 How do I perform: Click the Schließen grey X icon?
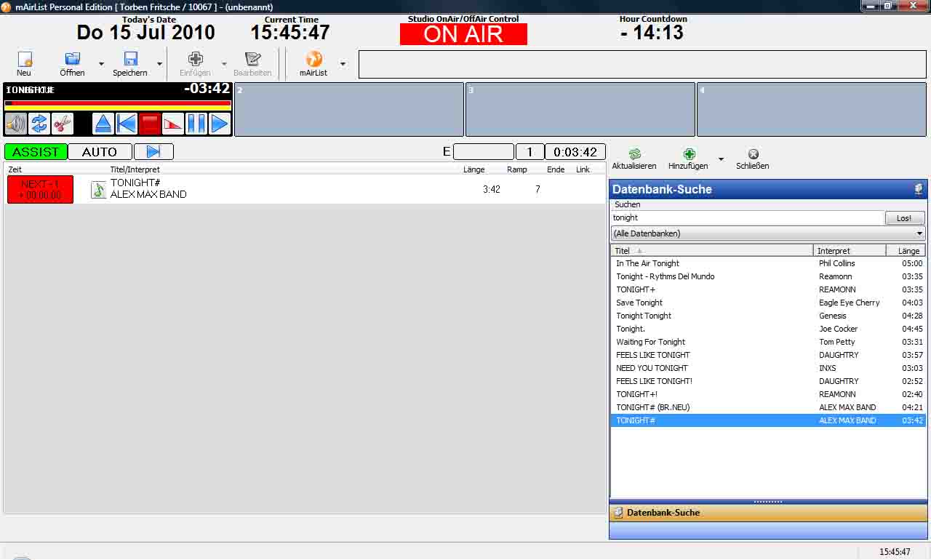(753, 154)
